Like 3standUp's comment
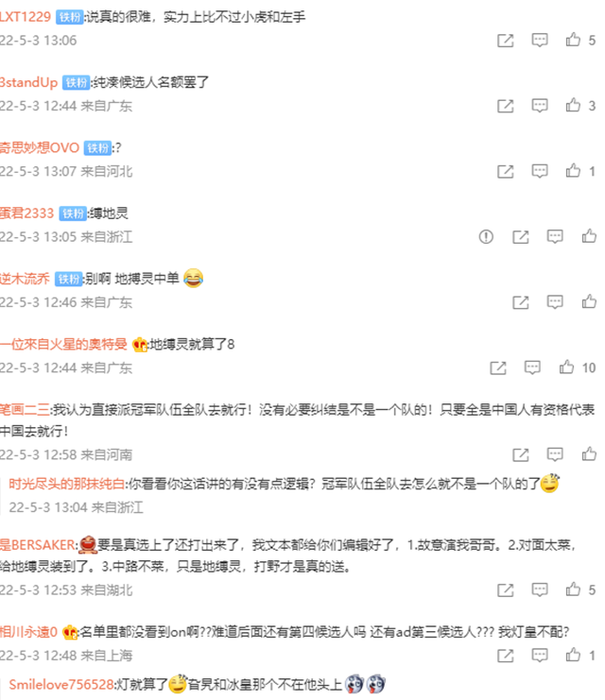The image size is (605, 700). point(573,106)
